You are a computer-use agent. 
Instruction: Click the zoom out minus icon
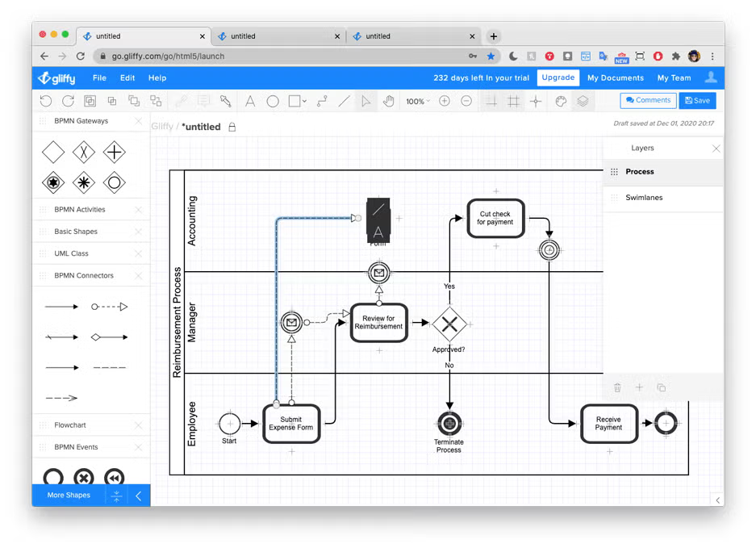click(466, 101)
